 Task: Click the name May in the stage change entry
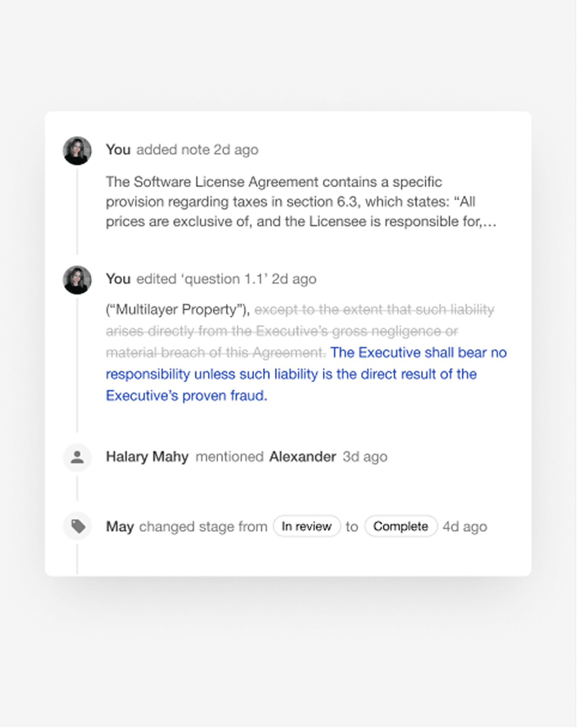click(120, 526)
